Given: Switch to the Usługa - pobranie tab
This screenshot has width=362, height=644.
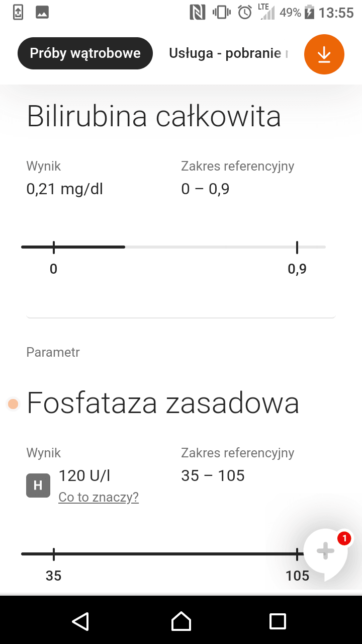Looking at the screenshot, I should (229, 53).
